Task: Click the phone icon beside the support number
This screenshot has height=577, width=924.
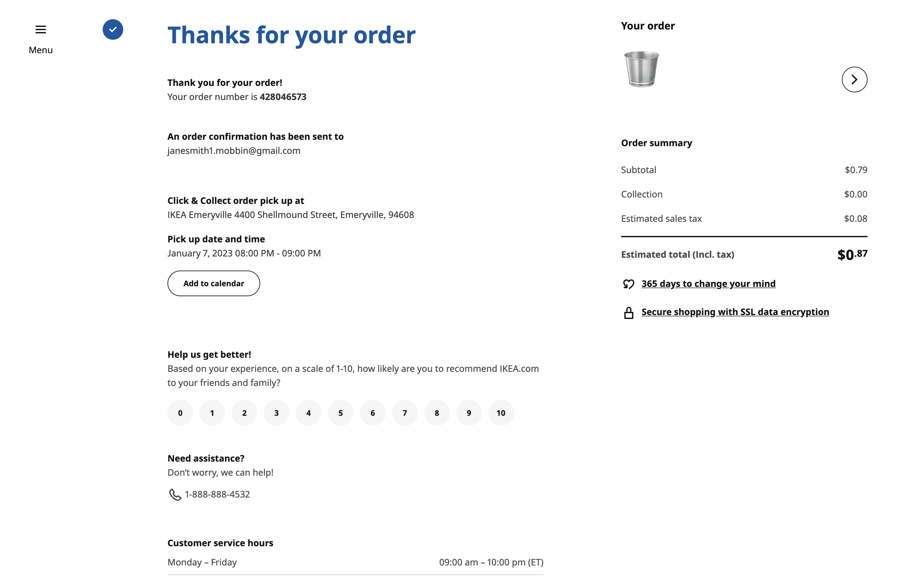Action: click(175, 495)
